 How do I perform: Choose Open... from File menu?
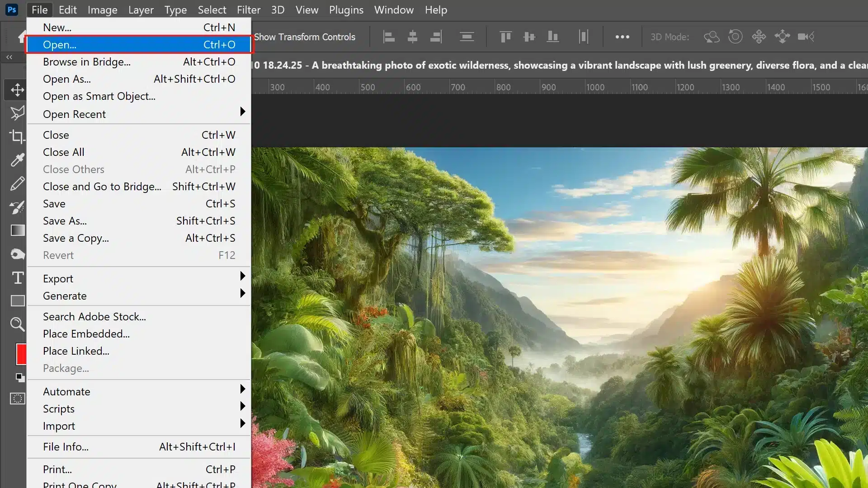coord(139,44)
